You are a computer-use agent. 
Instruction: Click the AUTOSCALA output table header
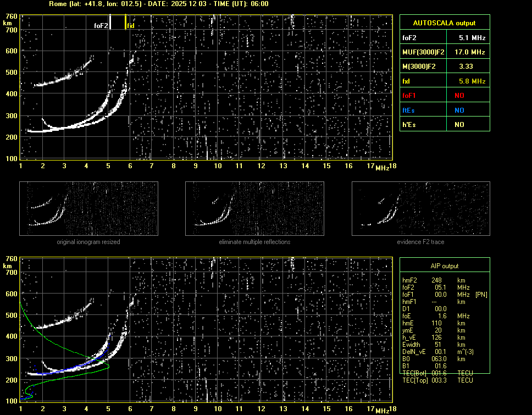[x=444, y=23]
